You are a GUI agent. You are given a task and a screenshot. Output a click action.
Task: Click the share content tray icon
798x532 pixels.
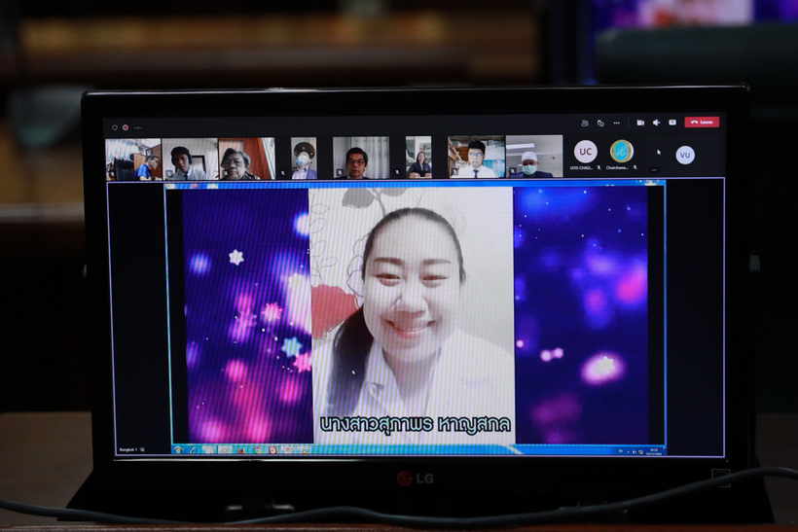[x=671, y=123]
